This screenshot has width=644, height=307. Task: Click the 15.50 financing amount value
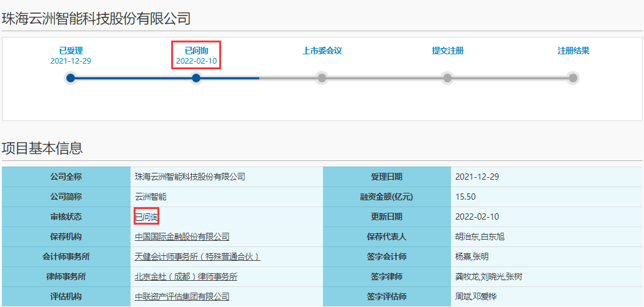tap(466, 197)
